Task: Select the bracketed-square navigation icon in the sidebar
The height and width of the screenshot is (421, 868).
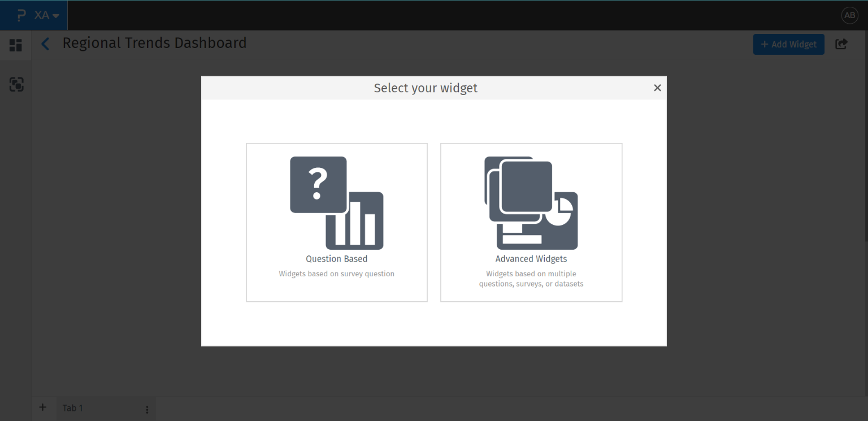Action: click(x=15, y=85)
